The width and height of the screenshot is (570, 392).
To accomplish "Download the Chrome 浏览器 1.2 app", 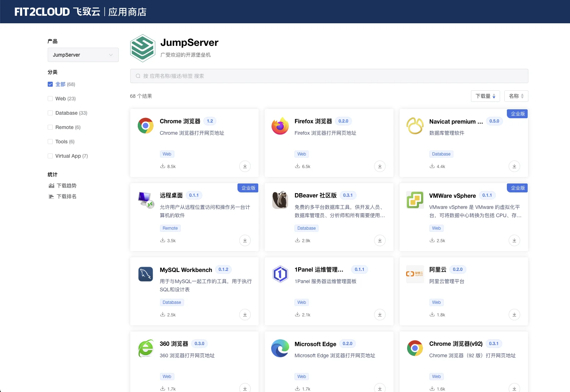I will pos(245,166).
